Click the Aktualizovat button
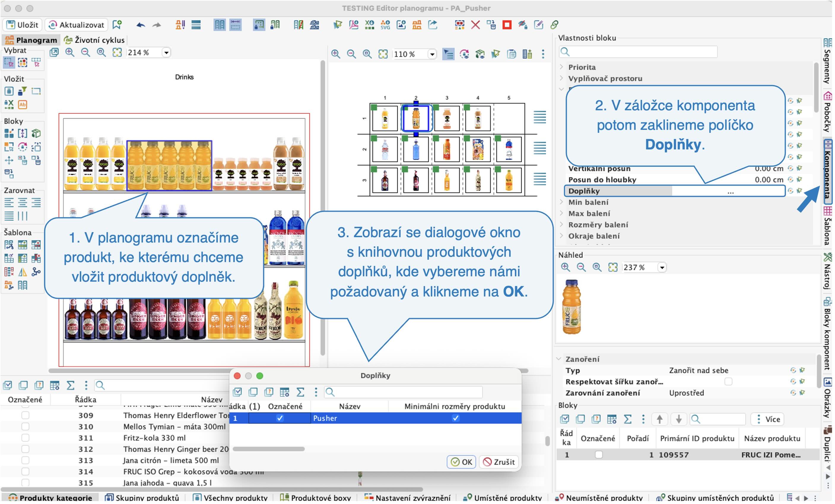This screenshot has width=835, height=504. pyautogui.click(x=77, y=25)
